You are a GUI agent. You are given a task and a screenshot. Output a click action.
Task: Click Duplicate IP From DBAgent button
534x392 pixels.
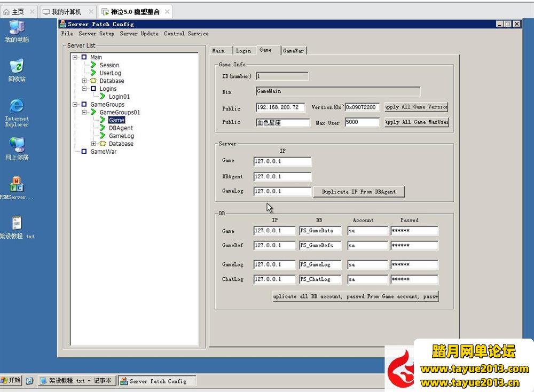click(x=359, y=192)
